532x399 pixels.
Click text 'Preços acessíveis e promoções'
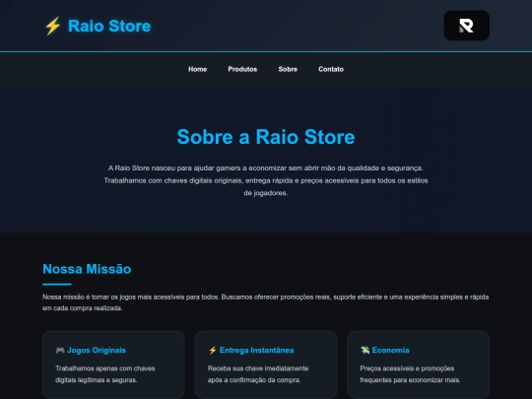(407, 368)
